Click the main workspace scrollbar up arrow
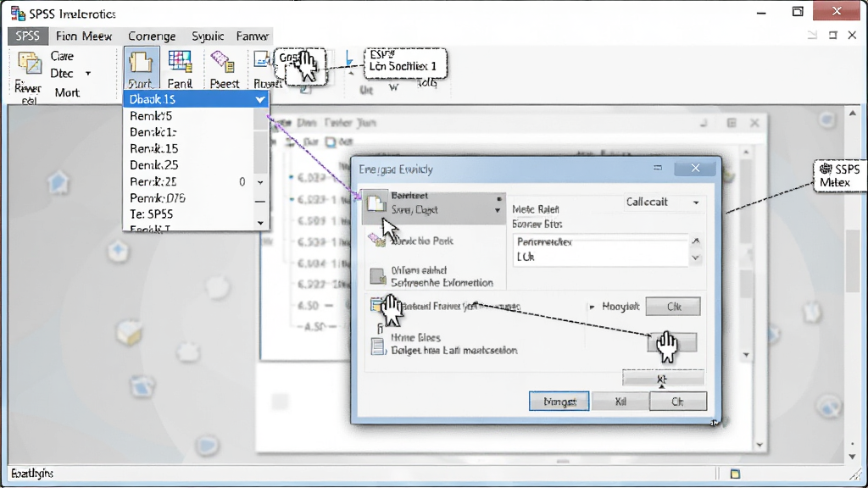This screenshot has height=488, width=868. (853, 114)
